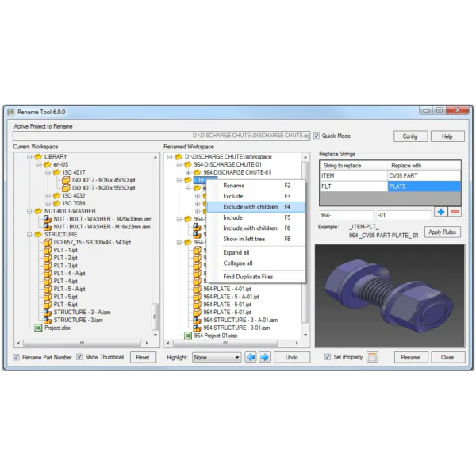
Task: Toggle the Rename Part Number checkbox
Action: point(17,357)
